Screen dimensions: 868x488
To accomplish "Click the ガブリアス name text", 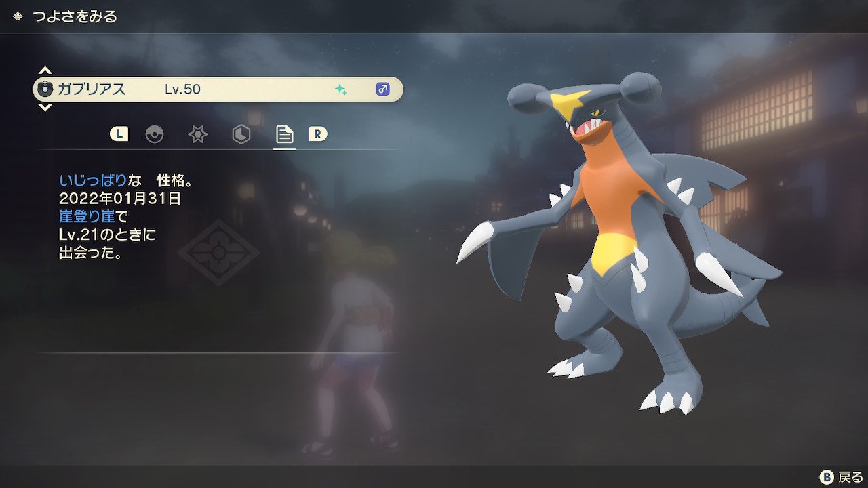I will tap(92, 89).
